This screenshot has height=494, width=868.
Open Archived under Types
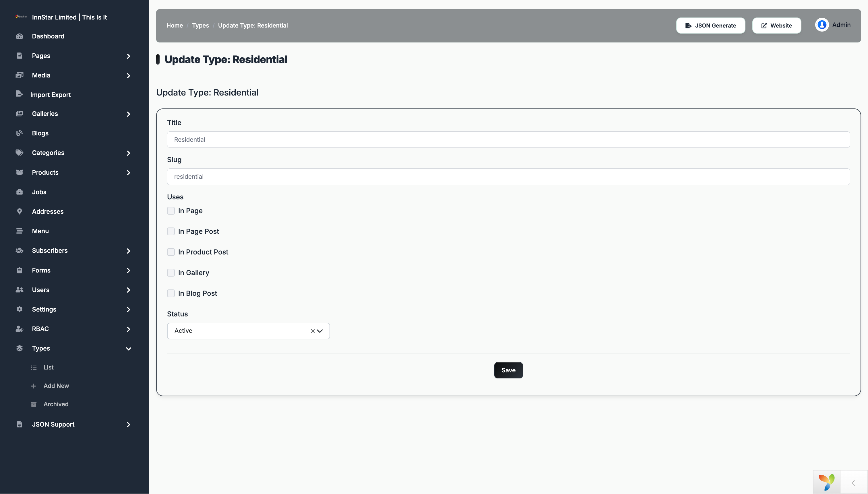coord(56,404)
